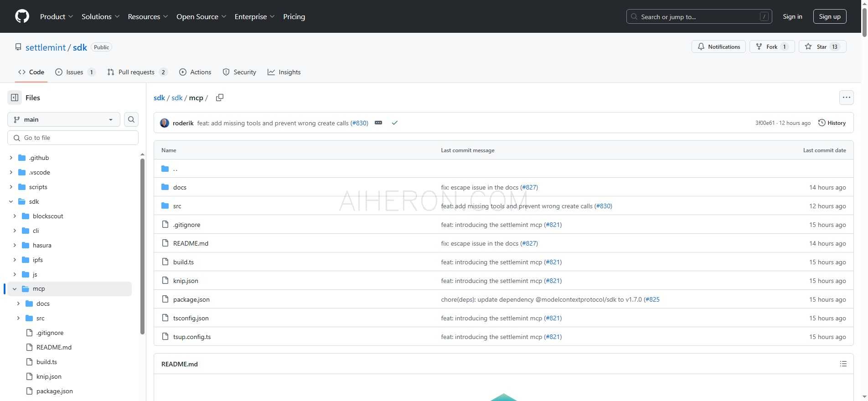Expand the ipfs folder in tree
Image resolution: width=868 pixels, height=401 pixels.
[15, 260]
